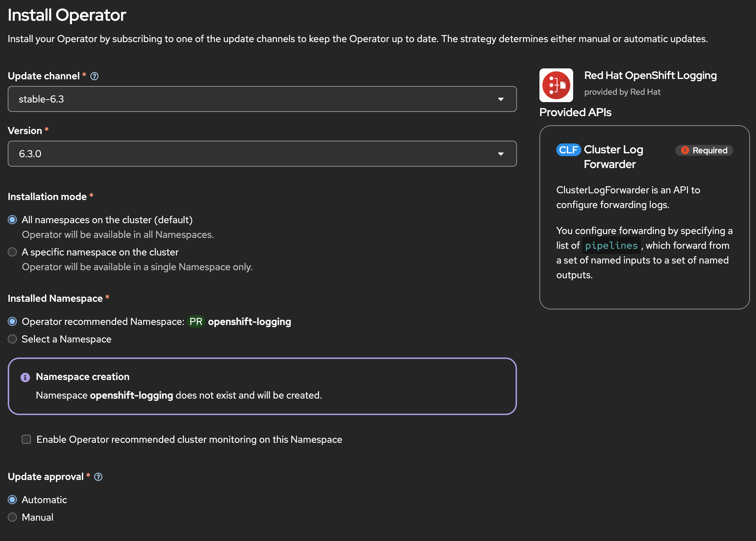
Task: Click the Update approval help icon
Action: 98,477
